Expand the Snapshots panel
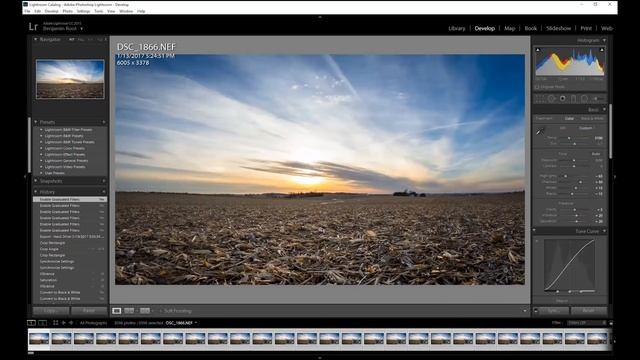Viewport: 640px width, 360px height. tap(36, 181)
